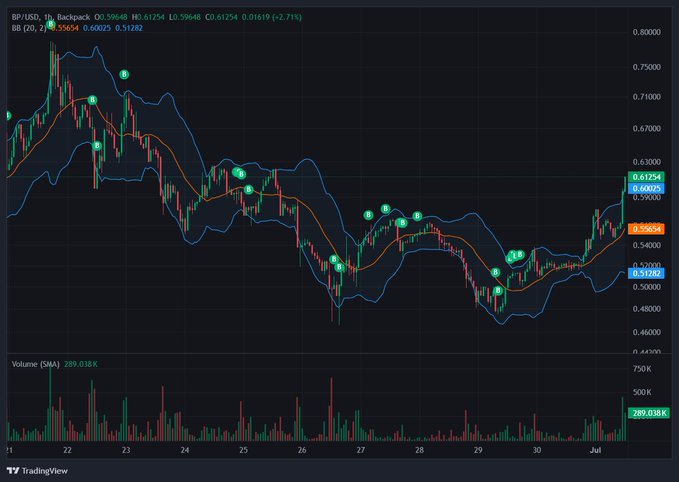Click date 30 on the time axis
Viewport: 679px width, 482px height.
(x=537, y=450)
